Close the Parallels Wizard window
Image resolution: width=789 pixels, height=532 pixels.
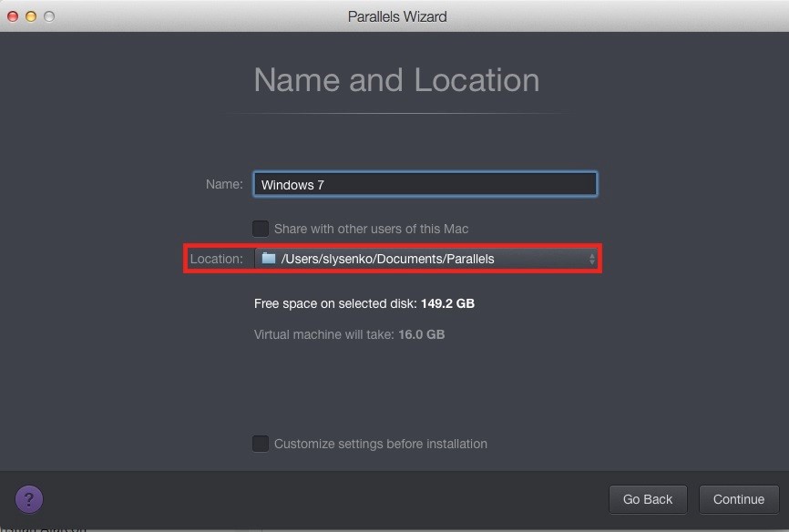point(13,16)
